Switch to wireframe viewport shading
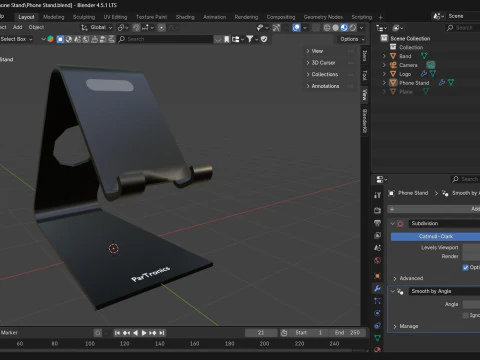The image size is (480, 360). click(327, 28)
